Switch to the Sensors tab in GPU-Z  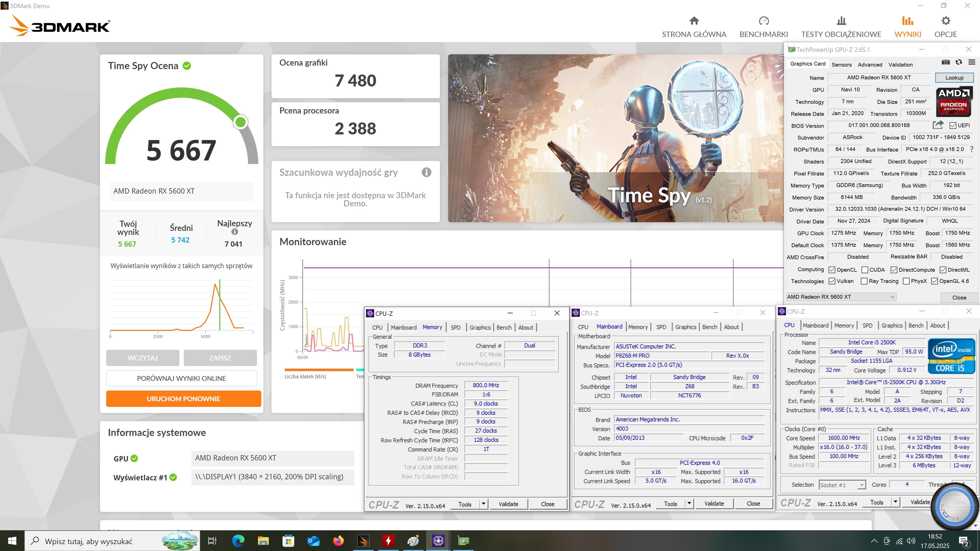[841, 65]
